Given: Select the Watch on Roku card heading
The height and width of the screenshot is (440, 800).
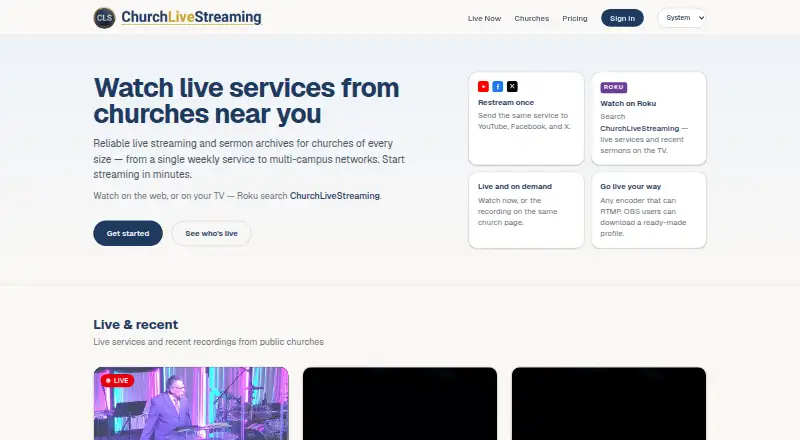Looking at the screenshot, I should point(628,104).
